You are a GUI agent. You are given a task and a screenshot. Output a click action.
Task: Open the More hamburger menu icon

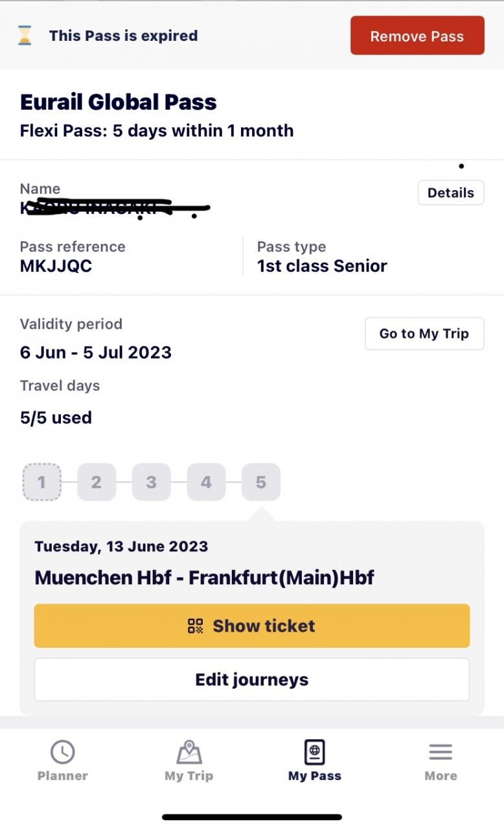click(x=441, y=752)
